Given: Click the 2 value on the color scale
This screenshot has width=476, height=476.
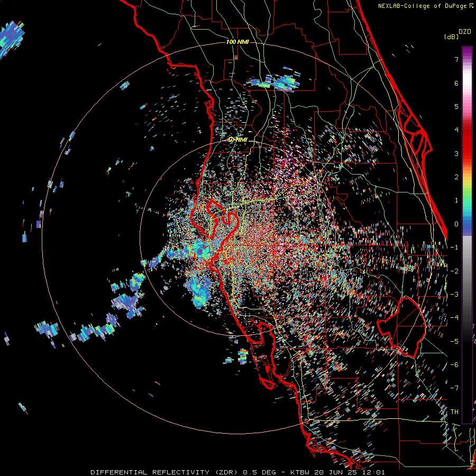Looking at the screenshot, I should point(456,177).
